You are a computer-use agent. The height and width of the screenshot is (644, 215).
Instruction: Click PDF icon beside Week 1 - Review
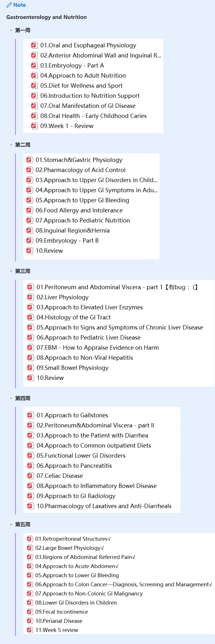(x=34, y=126)
